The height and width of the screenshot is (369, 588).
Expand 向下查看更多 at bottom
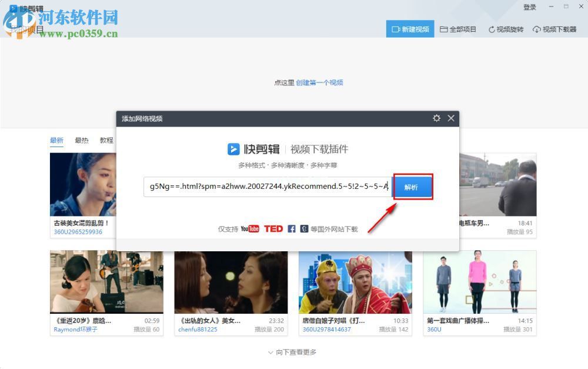(292, 352)
